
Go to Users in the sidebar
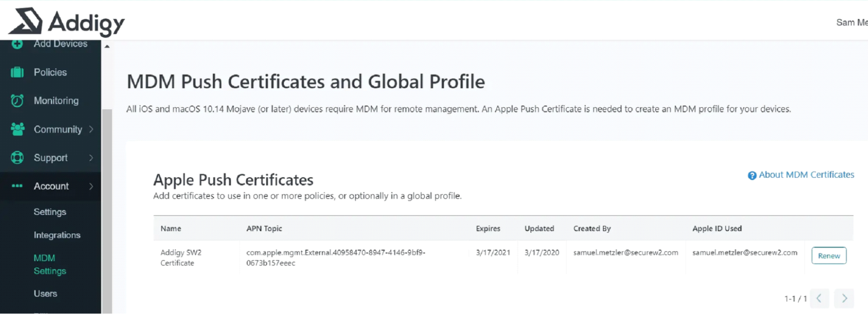(x=45, y=294)
